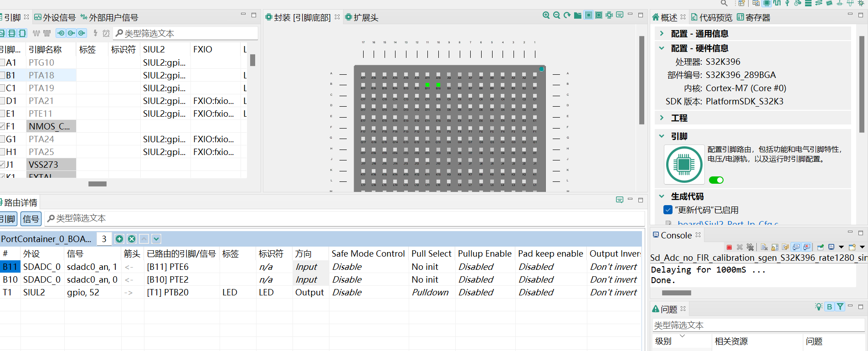This screenshot has width=868, height=351.
Task: Check the A1 PTG10 pin checkbox
Action: click(x=2, y=62)
